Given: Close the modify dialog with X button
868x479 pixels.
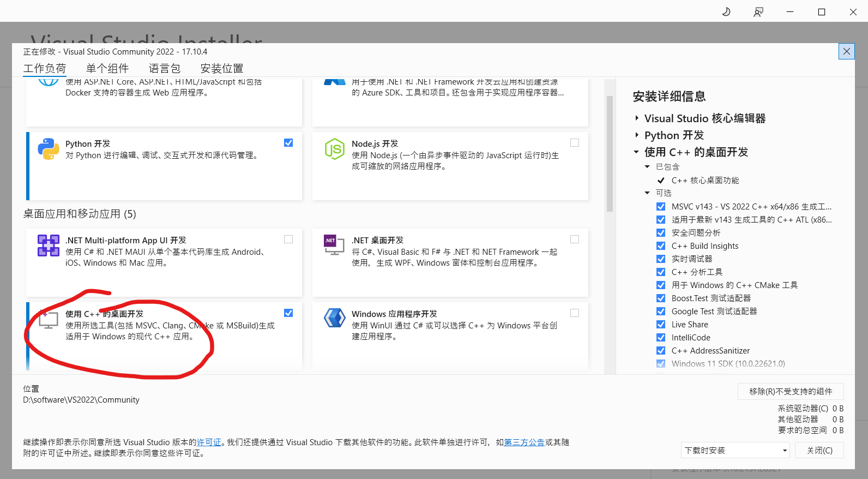Looking at the screenshot, I should click(846, 51).
